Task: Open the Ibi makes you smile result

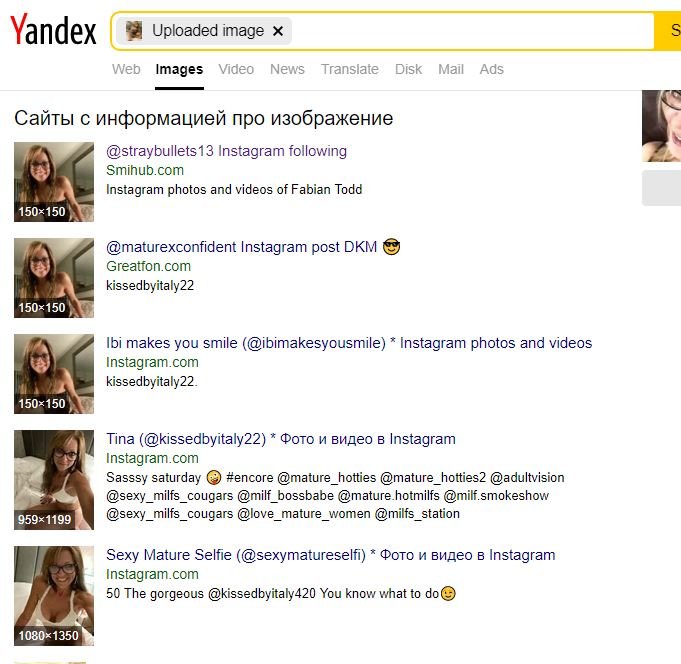Action: 349,343
